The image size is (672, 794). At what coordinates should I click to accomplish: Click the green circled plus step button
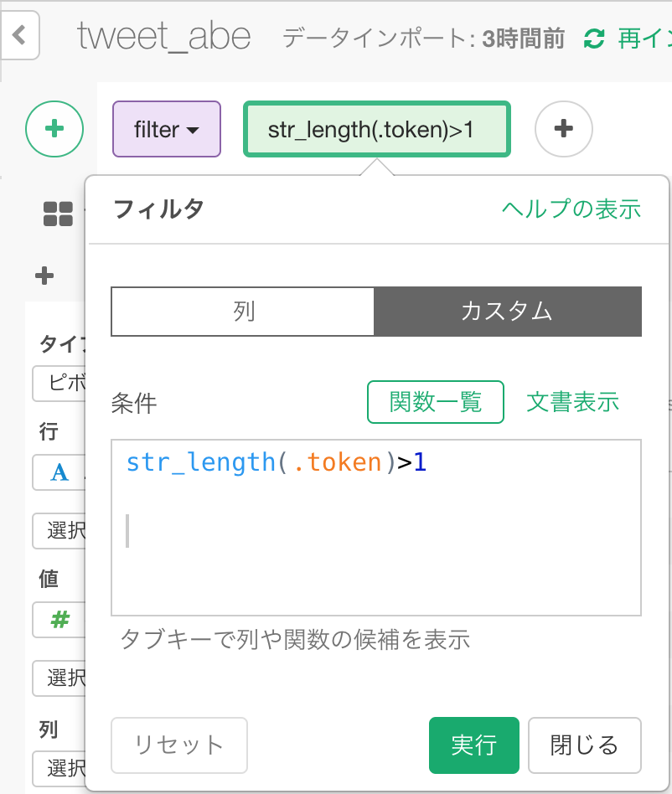(x=54, y=129)
